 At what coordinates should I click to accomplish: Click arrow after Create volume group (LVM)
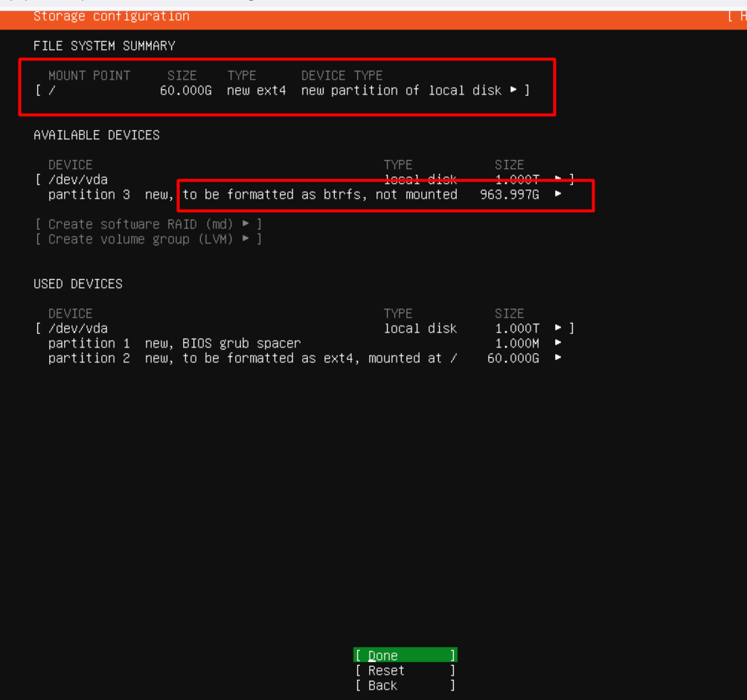pos(246,239)
